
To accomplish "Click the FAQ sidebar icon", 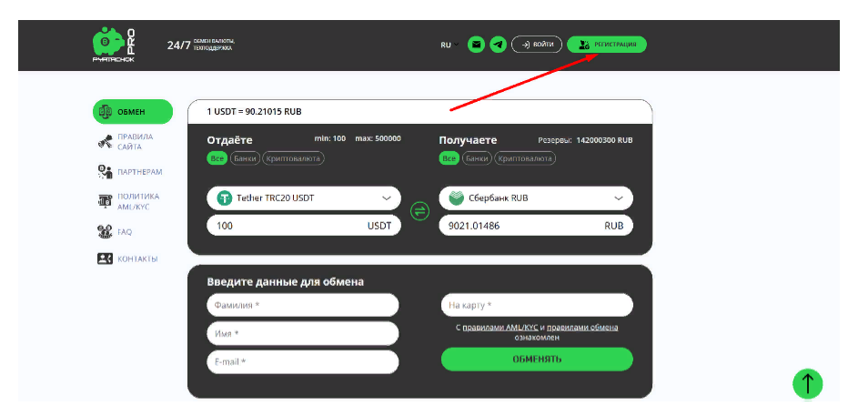I will [x=105, y=232].
